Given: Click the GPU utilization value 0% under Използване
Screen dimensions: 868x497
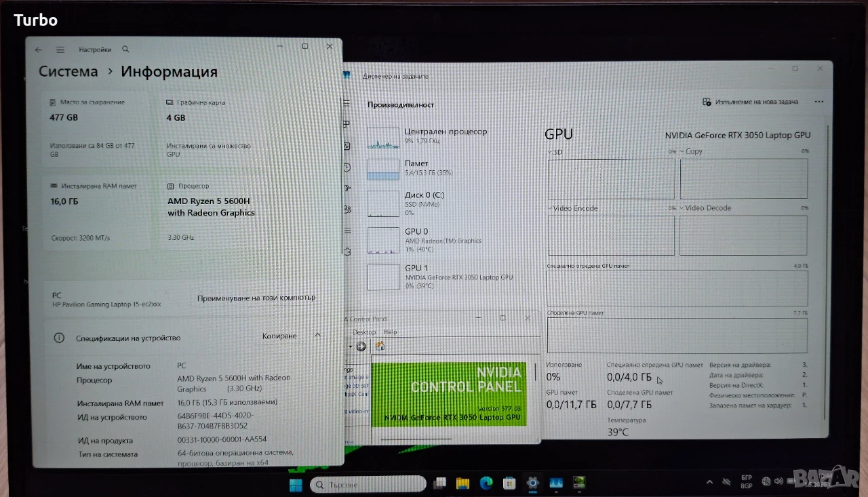Looking at the screenshot, I should (553, 377).
